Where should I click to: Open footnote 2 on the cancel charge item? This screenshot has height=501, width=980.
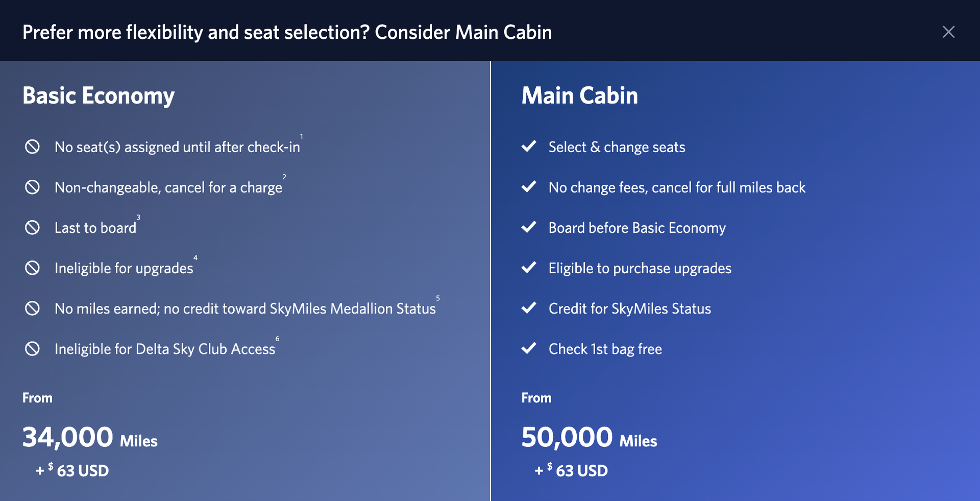[284, 176]
